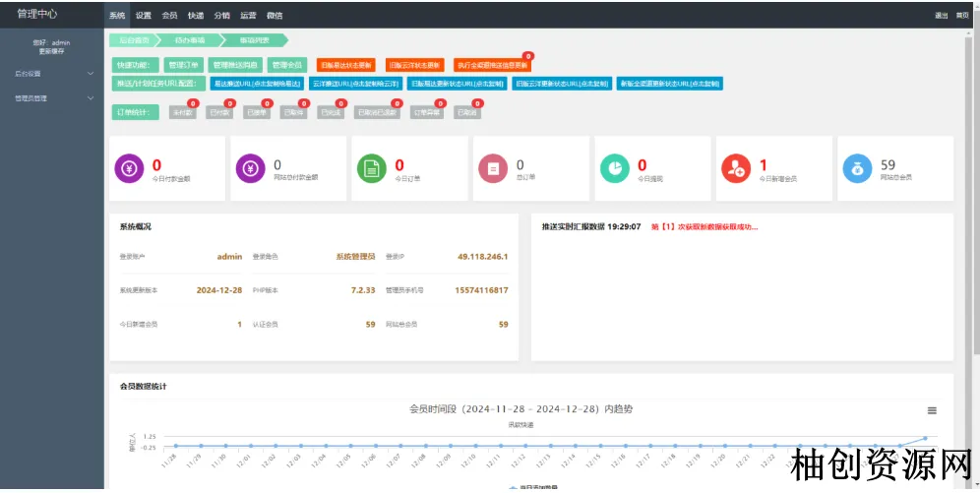Click the blue money bag icon for 网站总会员
The image size is (980, 493).
[x=857, y=169]
